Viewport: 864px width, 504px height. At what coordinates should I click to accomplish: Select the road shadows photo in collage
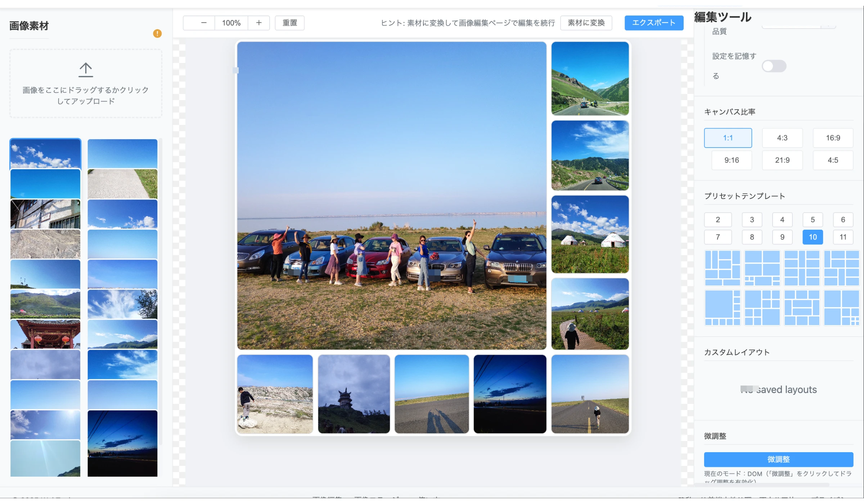[432, 394]
